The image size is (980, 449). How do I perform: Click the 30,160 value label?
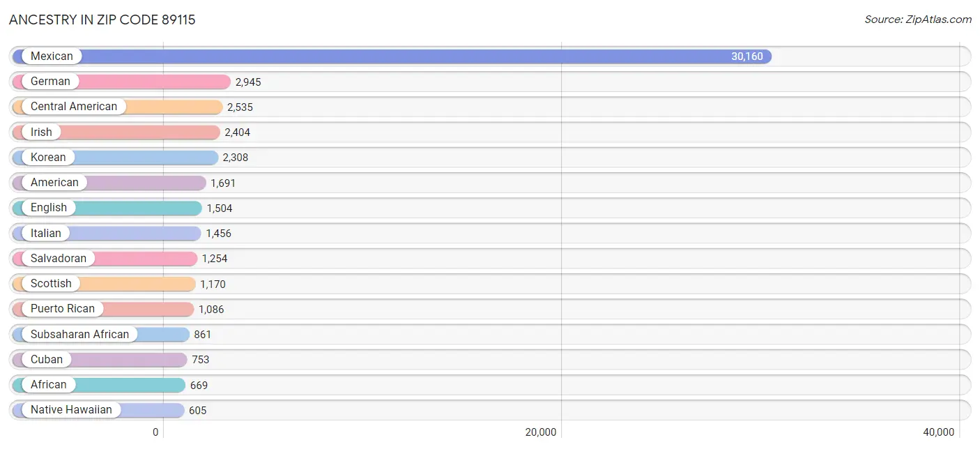click(748, 56)
